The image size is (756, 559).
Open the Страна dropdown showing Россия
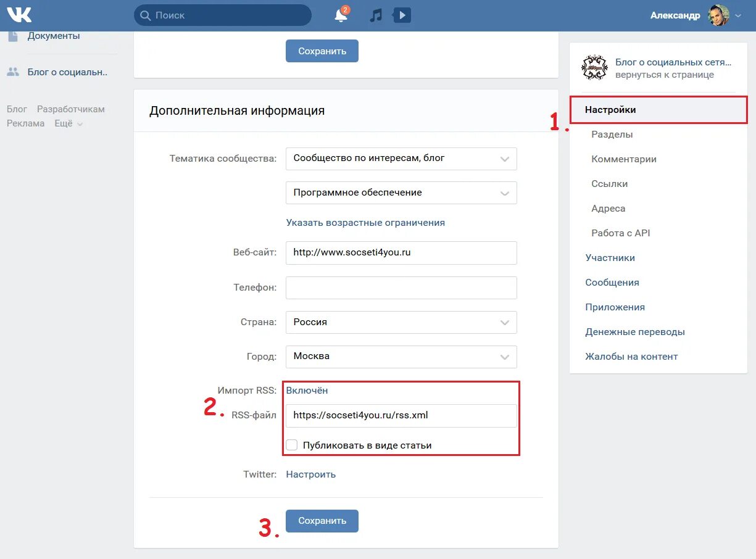click(x=401, y=322)
